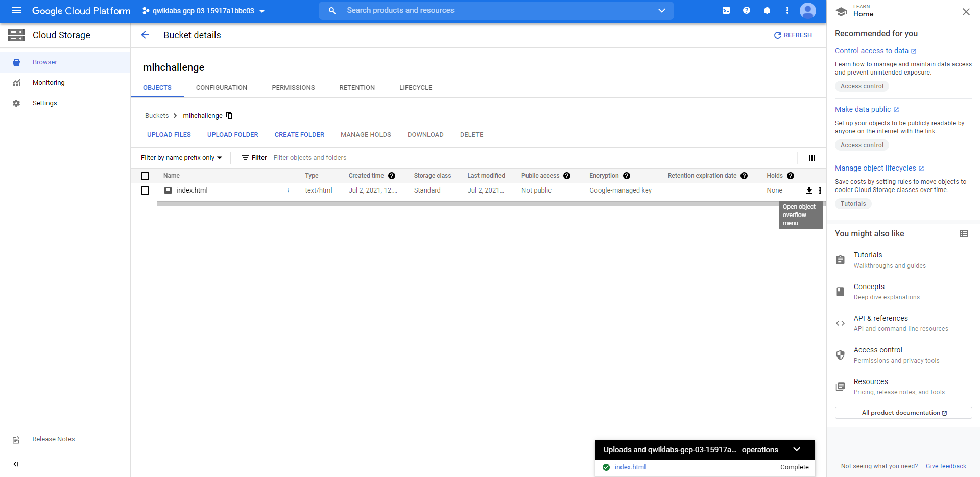Open the index.html object name
This screenshot has width=980, height=477.
pos(192,190)
